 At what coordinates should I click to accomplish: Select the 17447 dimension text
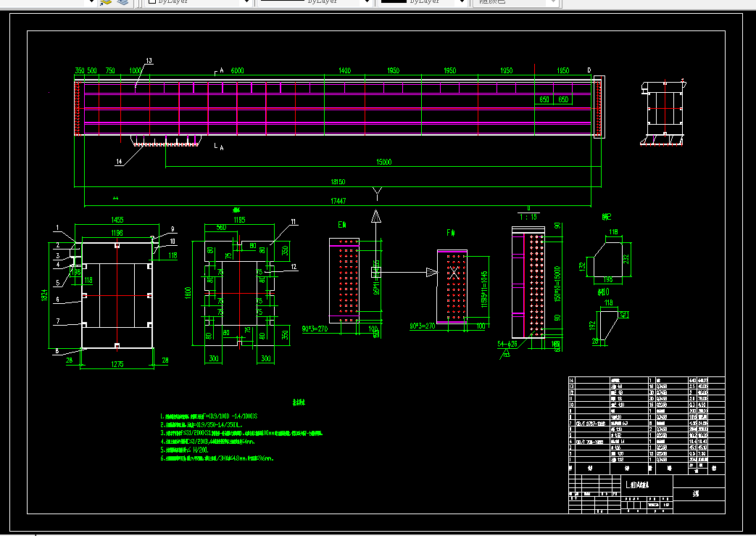click(x=338, y=201)
